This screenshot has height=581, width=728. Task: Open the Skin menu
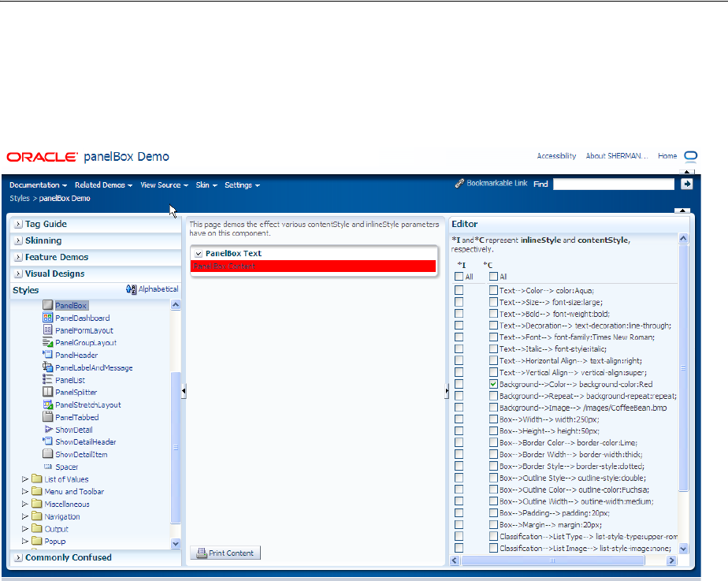(x=206, y=184)
